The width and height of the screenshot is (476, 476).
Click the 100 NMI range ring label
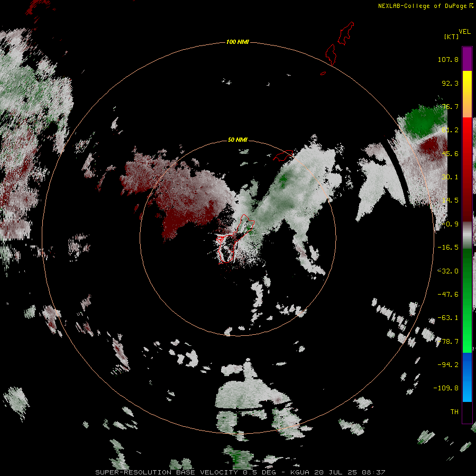pyautogui.click(x=237, y=42)
